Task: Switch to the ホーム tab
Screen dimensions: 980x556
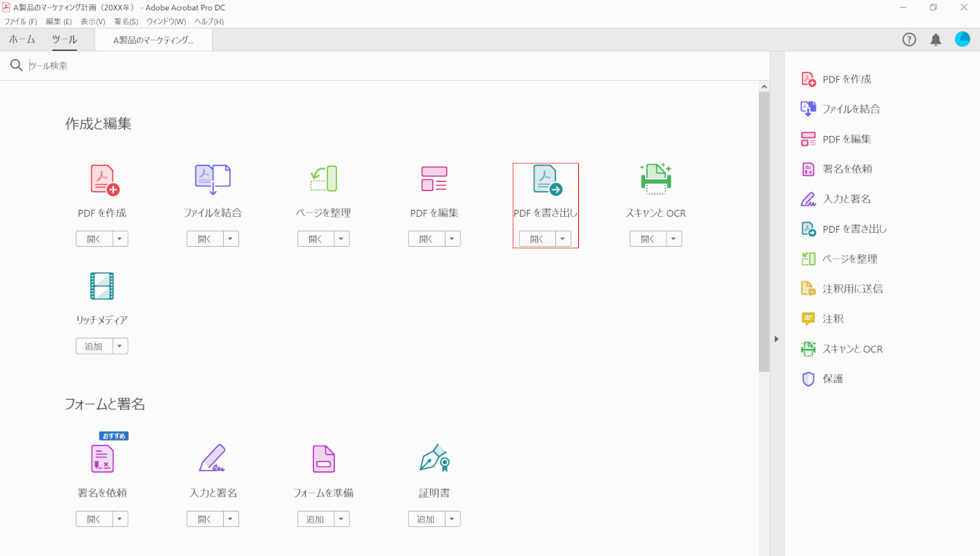Action: [x=22, y=40]
